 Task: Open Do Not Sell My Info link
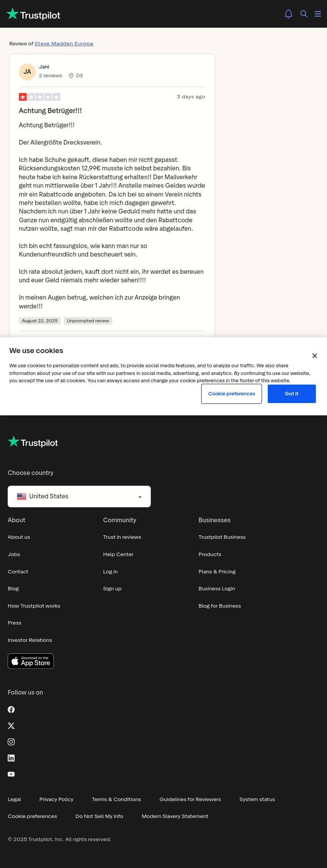[x=100, y=816]
